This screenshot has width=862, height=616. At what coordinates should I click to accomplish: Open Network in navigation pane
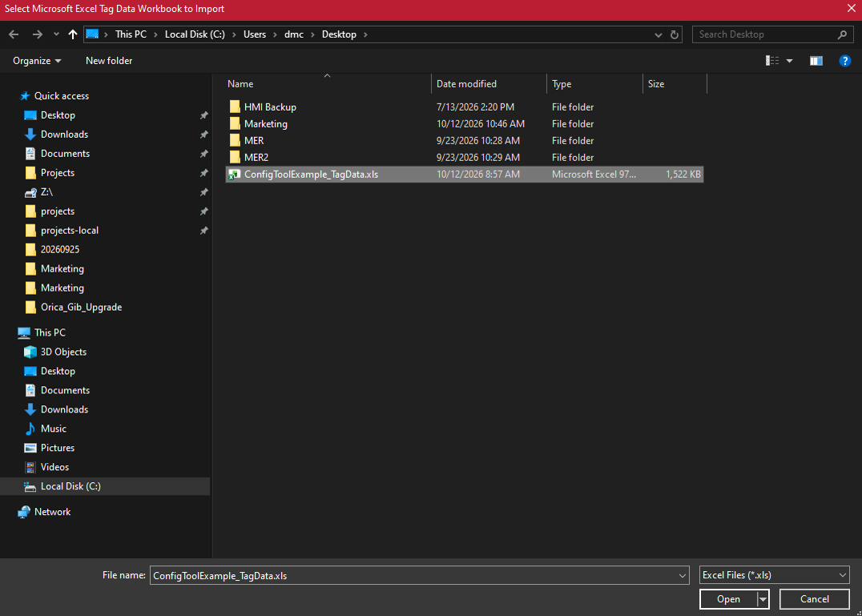coord(52,512)
